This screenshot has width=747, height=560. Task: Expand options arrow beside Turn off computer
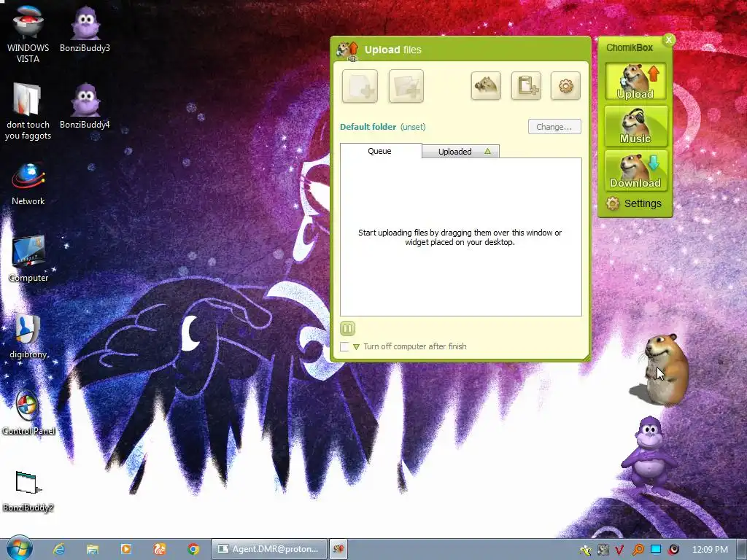(356, 346)
